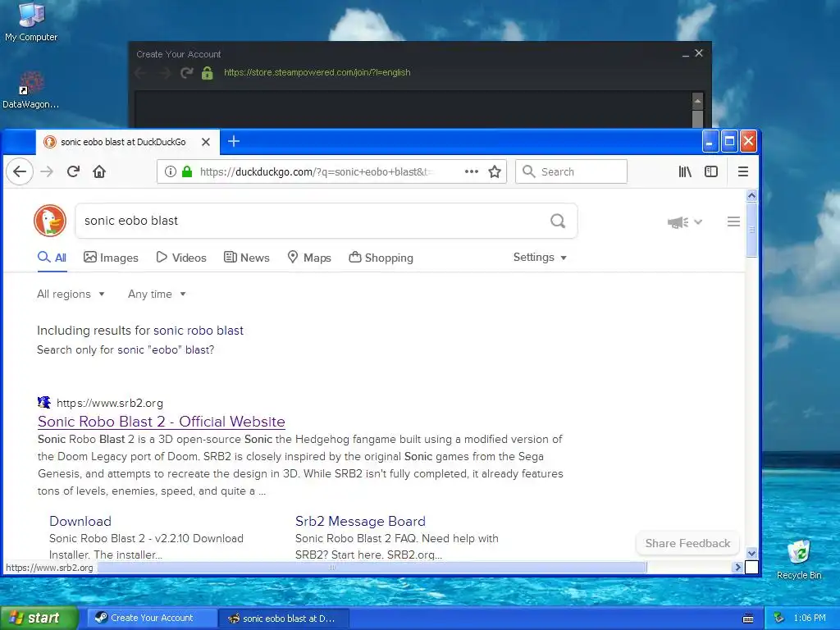
Task: Open Srb2 Message Board link
Action: point(361,521)
